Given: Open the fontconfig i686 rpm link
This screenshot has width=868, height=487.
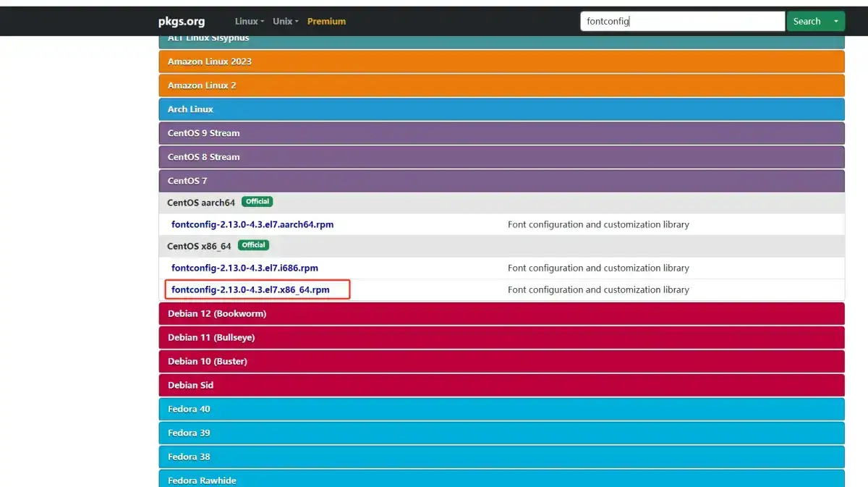Looking at the screenshot, I should coord(244,268).
